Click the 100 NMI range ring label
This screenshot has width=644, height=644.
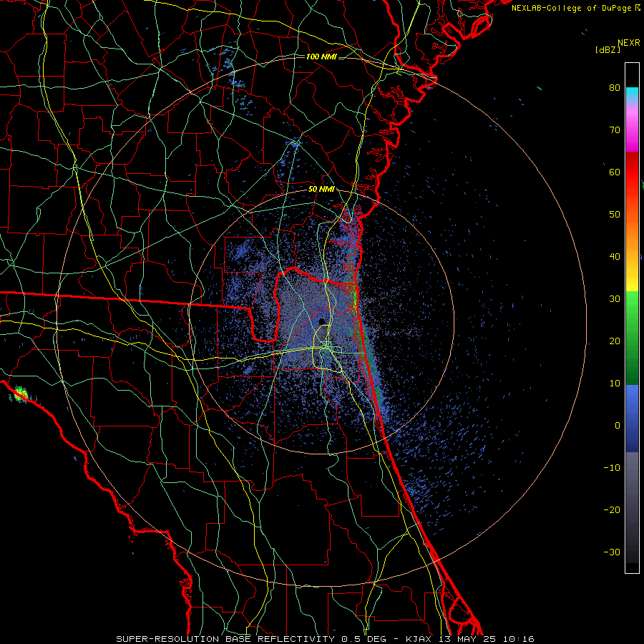coord(321,57)
